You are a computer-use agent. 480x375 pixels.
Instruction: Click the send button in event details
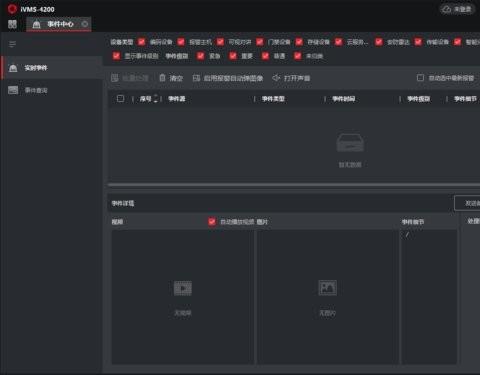tap(467, 203)
